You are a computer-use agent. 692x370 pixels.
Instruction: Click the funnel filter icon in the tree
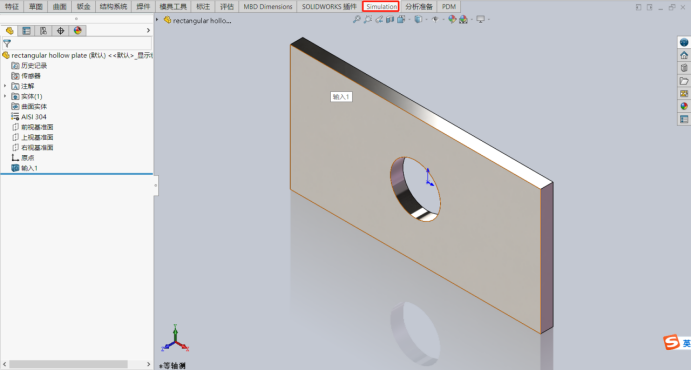[7, 43]
